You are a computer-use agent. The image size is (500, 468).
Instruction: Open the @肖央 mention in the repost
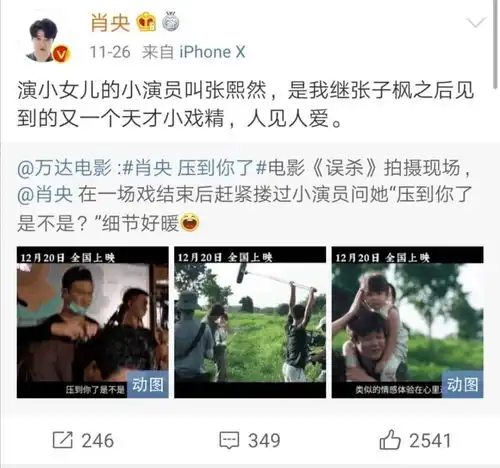pos(45,195)
